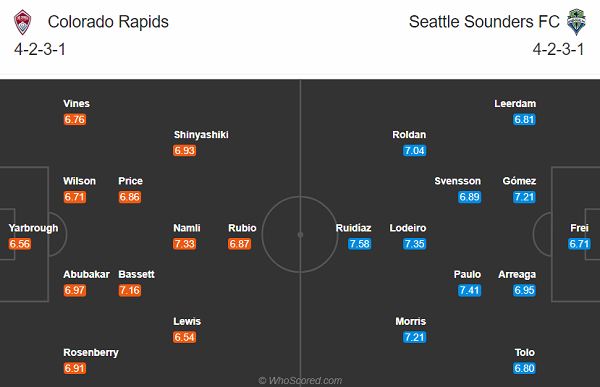600x387 pixels.
Task: Click the Yarbrough goalkeeper name
Action: tap(33, 228)
